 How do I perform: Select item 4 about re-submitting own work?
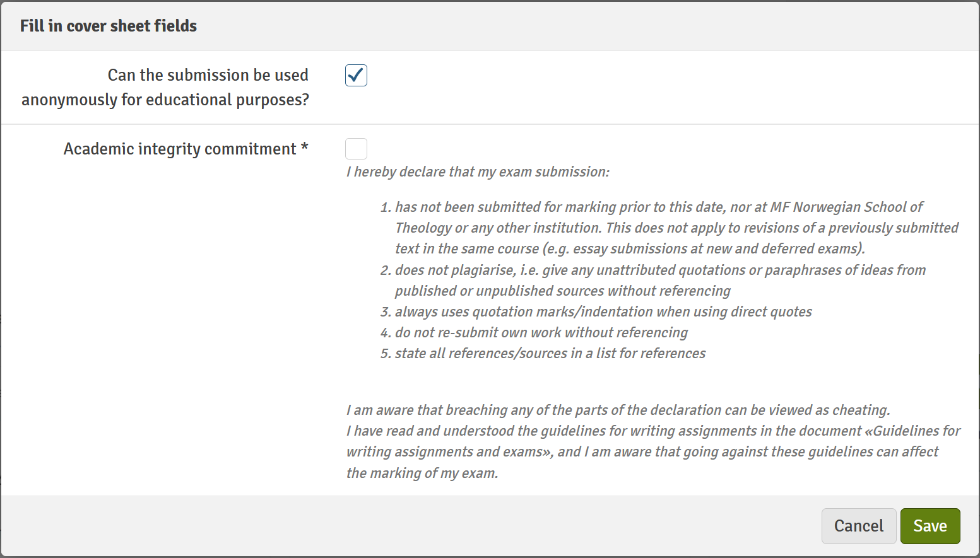pyautogui.click(x=534, y=332)
